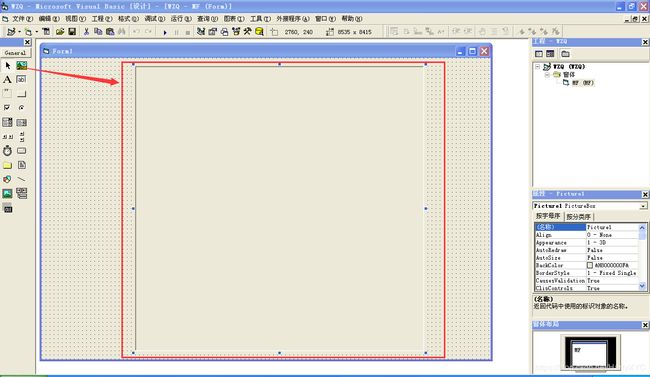The height and width of the screenshot is (377, 650).
Task: Open Data View window from toolbar
Action: [x=260, y=32]
